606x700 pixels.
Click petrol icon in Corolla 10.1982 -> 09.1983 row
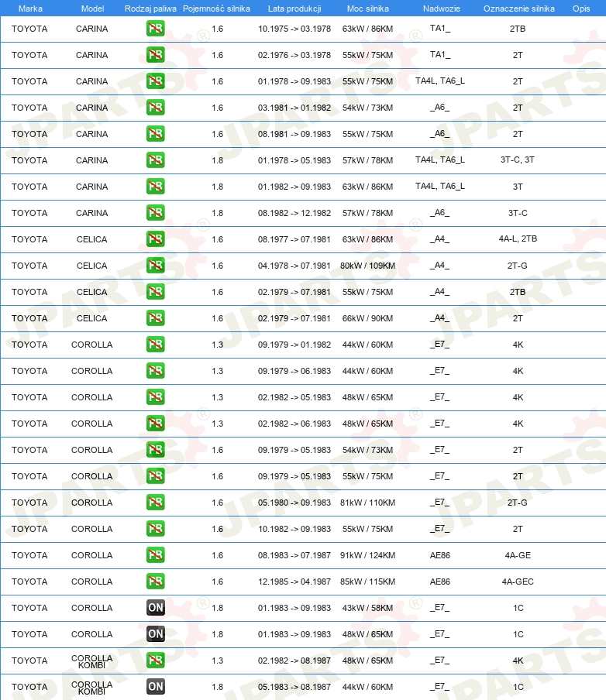[x=156, y=530]
